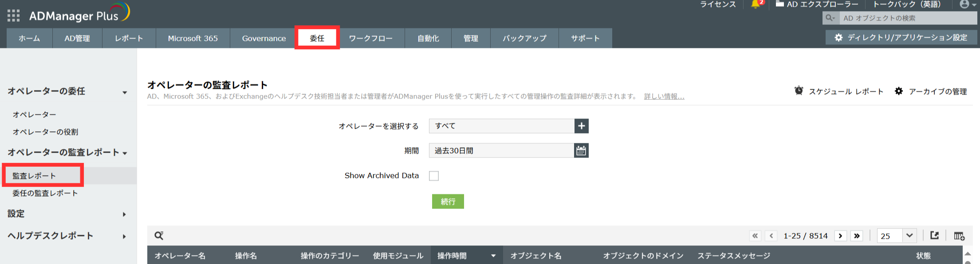The width and height of the screenshot is (980, 264).
Task: Open the 詳しい情報 link
Action: pyautogui.click(x=664, y=96)
